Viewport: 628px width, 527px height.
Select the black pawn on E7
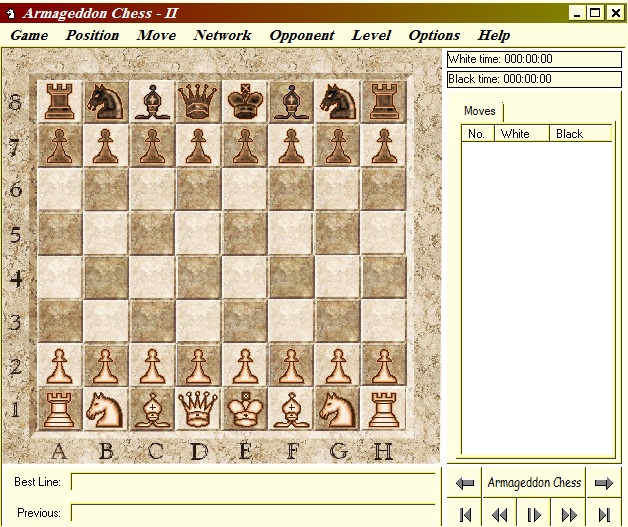tap(245, 146)
